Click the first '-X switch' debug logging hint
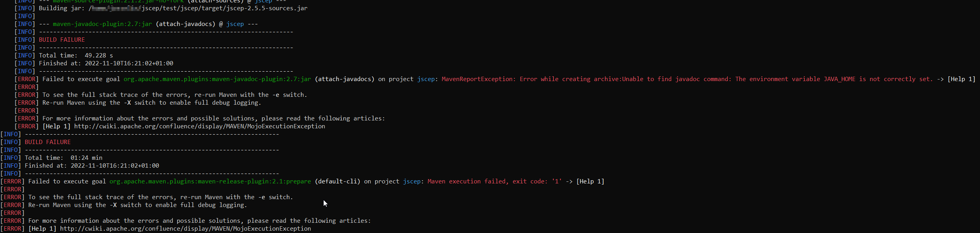Screen dimensions: 980x233 tap(152, 103)
